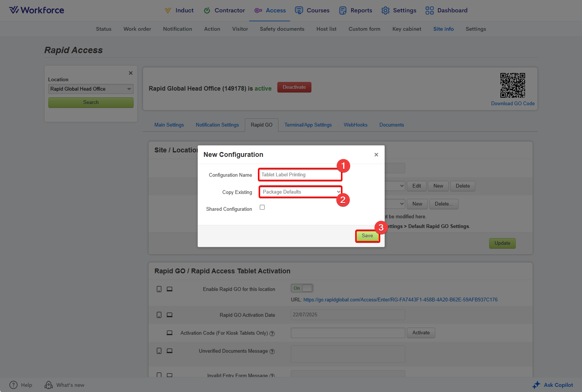Open the Courses module

[x=313, y=10]
